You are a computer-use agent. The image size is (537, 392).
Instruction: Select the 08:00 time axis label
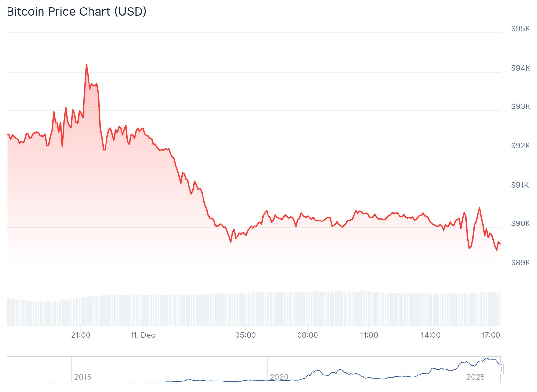coord(307,335)
